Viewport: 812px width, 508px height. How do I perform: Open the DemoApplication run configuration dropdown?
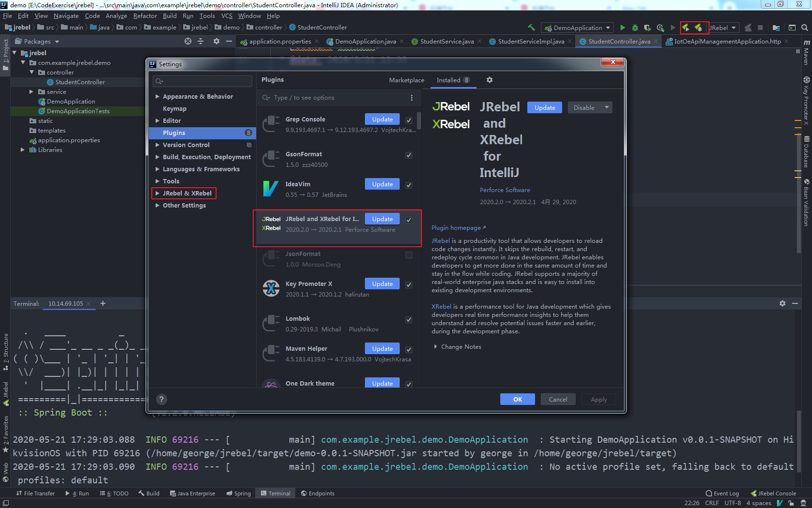[x=577, y=28]
